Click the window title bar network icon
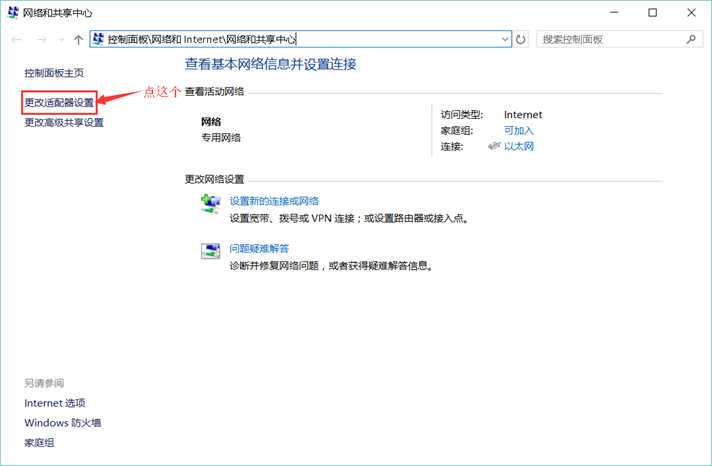Viewport: 712px width, 466px height. tap(13, 13)
